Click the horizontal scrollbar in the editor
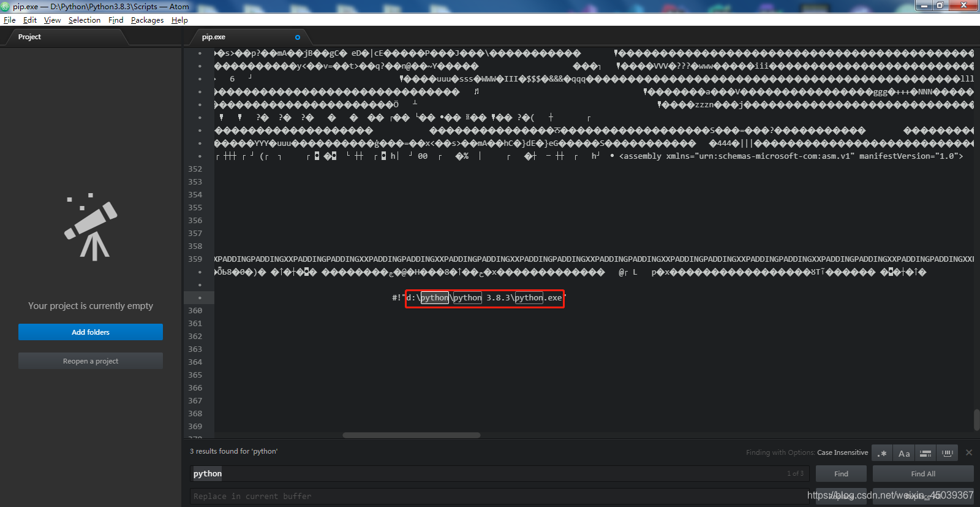 (411, 435)
